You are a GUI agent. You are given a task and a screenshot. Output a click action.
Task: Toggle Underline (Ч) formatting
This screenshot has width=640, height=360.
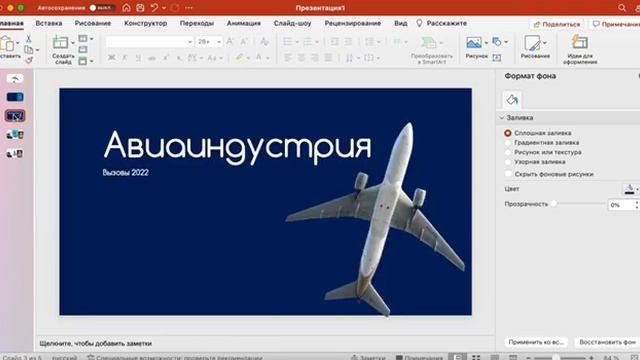pyautogui.click(x=138, y=58)
